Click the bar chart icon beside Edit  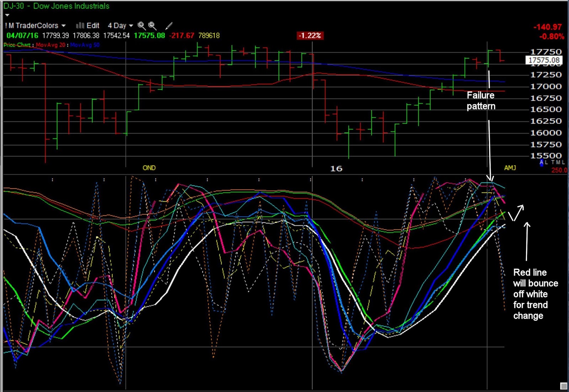(81, 26)
